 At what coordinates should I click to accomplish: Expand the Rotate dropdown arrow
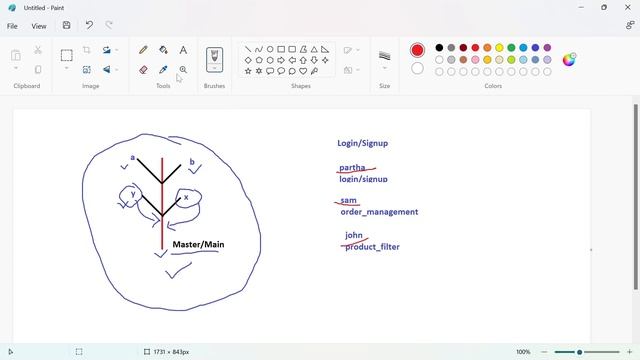point(117,50)
